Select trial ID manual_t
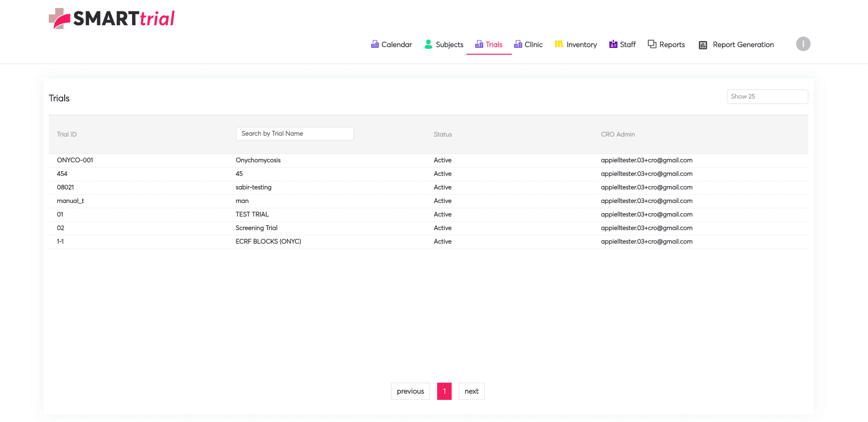This screenshot has width=868, height=422. point(71,201)
